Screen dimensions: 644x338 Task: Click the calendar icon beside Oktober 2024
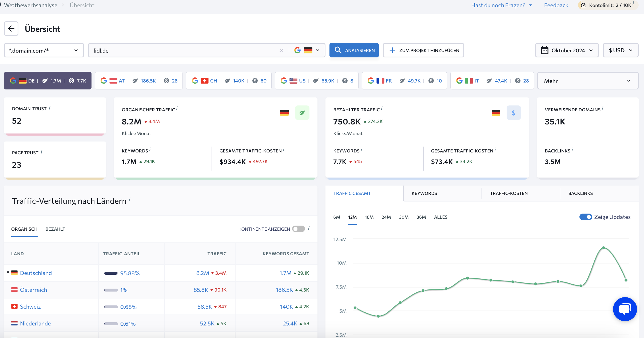[x=544, y=50]
